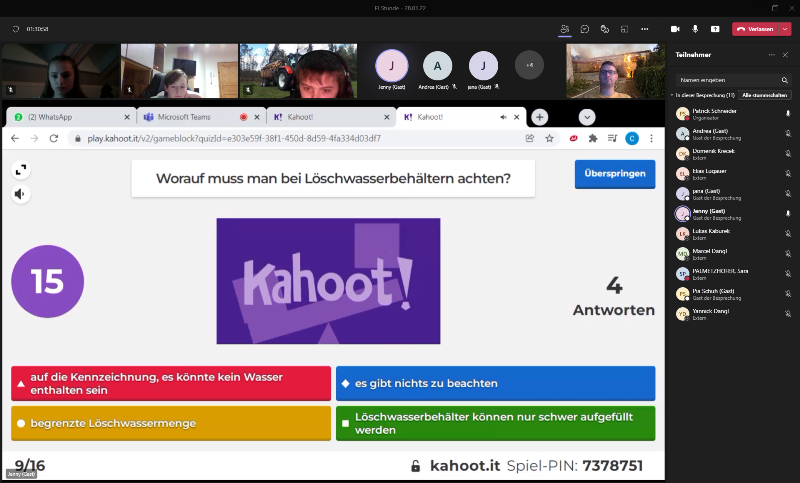Enter Kahoot fullscreen mode
Viewport: 800px width, 483px height.
21,170
